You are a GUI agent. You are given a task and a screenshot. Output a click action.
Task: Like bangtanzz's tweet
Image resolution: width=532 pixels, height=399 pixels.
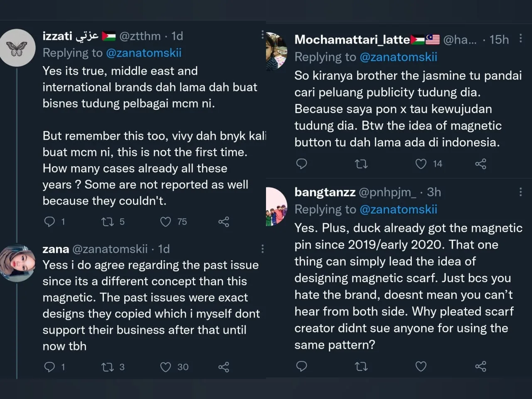(x=421, y=366)
